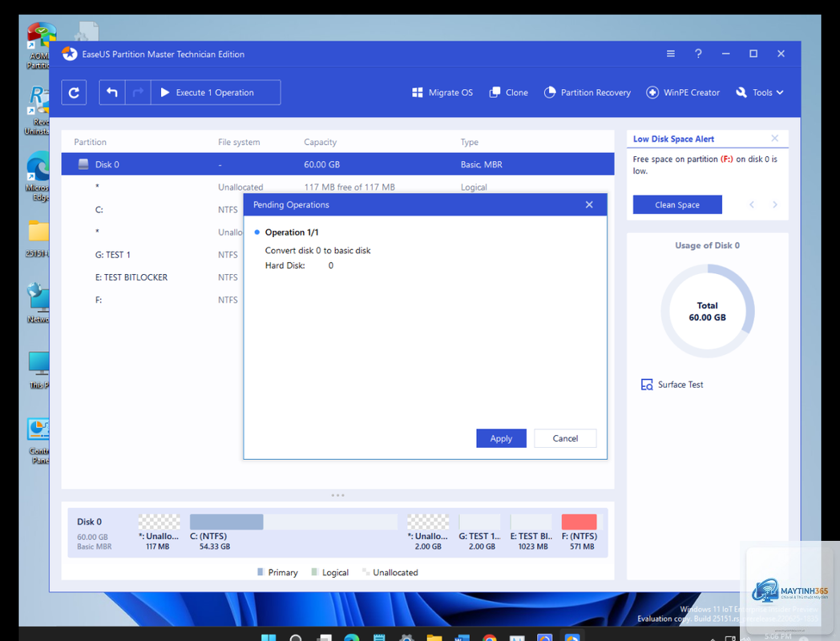Viewport: 840px width, 641px height.
Task: Click the Partition column header
Action: point(90,142)
